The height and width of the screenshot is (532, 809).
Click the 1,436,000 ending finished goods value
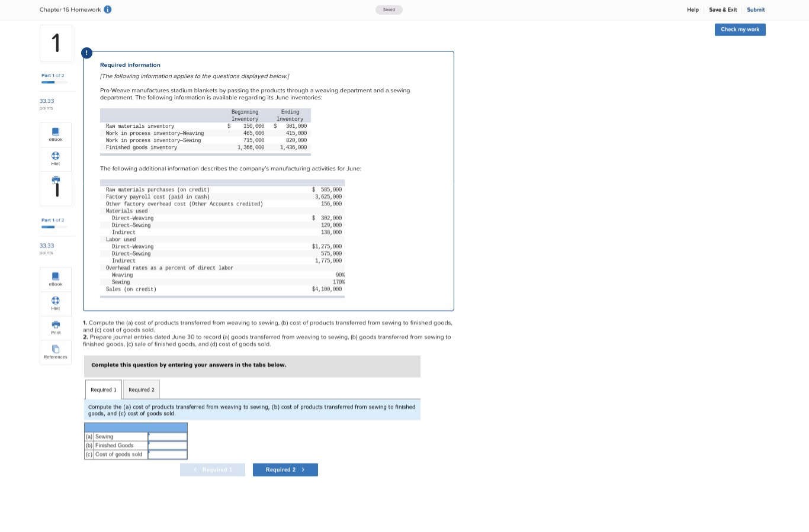(294, 147)
